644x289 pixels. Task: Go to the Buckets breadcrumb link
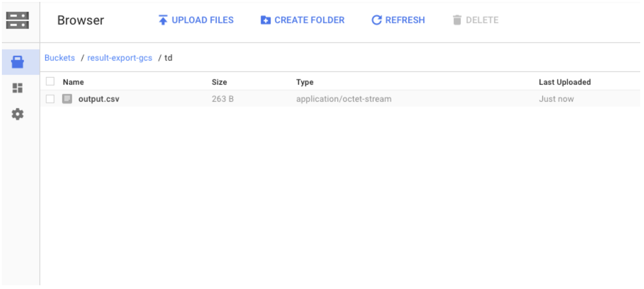point(59,58)
